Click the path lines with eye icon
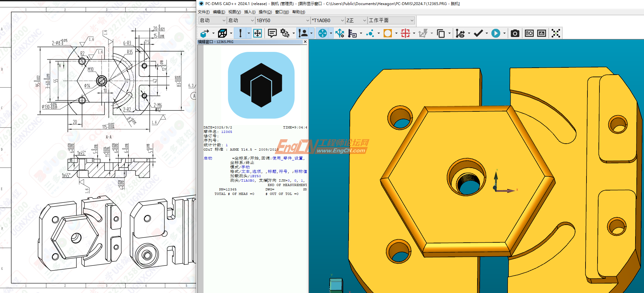This screenshot has width=644, height=293. click(x=460, y=33)
